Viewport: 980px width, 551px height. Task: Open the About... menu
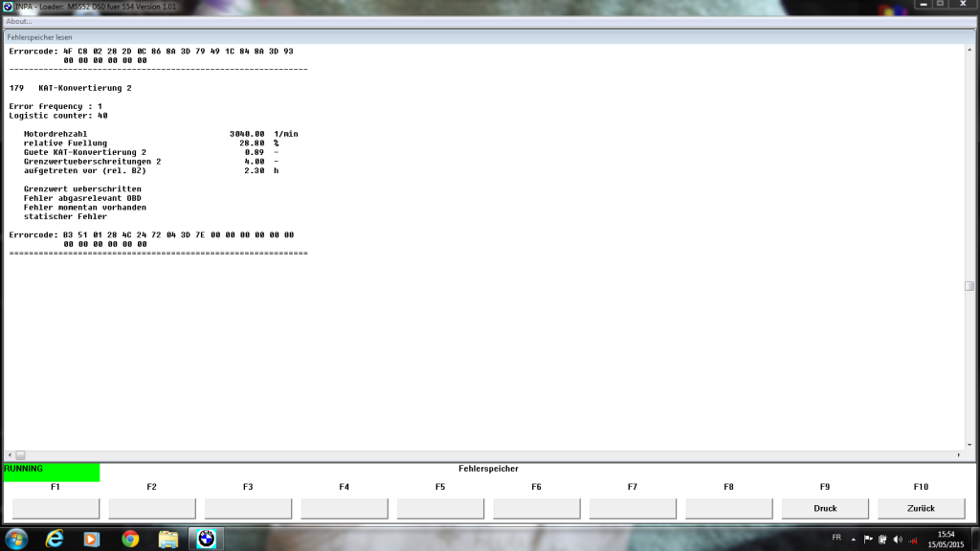pyautogui.click(x=19, y=21)
